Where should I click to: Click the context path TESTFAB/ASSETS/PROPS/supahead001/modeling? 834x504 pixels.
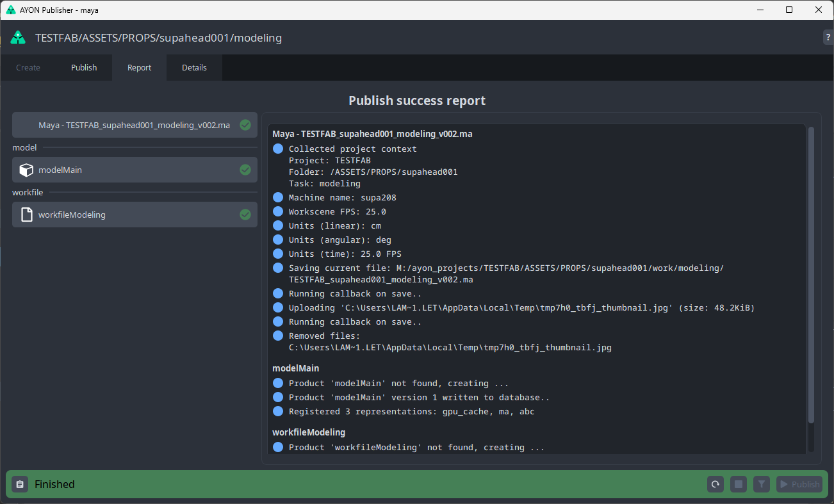coord(158,38)
